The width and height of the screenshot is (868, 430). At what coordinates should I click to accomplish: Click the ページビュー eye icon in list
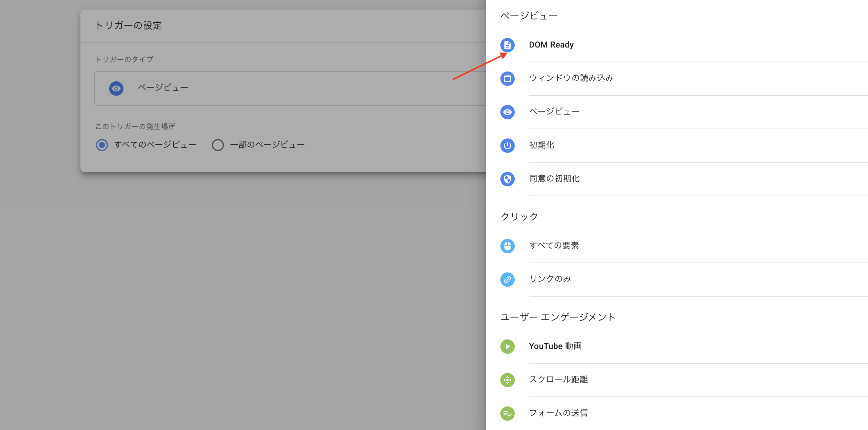(x=507, y=112)
